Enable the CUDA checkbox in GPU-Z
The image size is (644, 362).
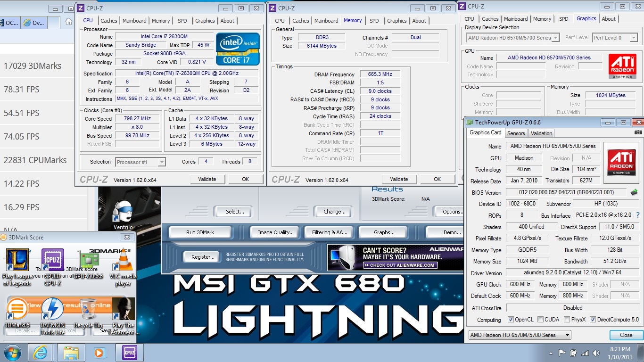pyautogui.click(x=540, y=320)
